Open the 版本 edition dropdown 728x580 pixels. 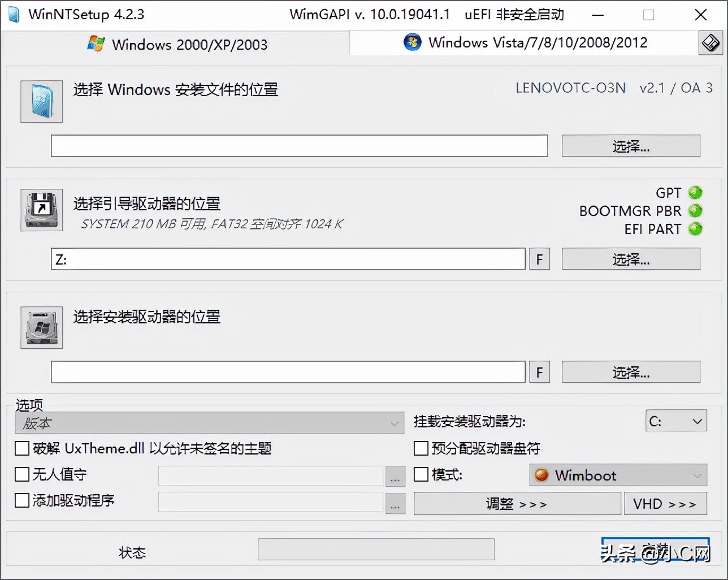point(210,423)
